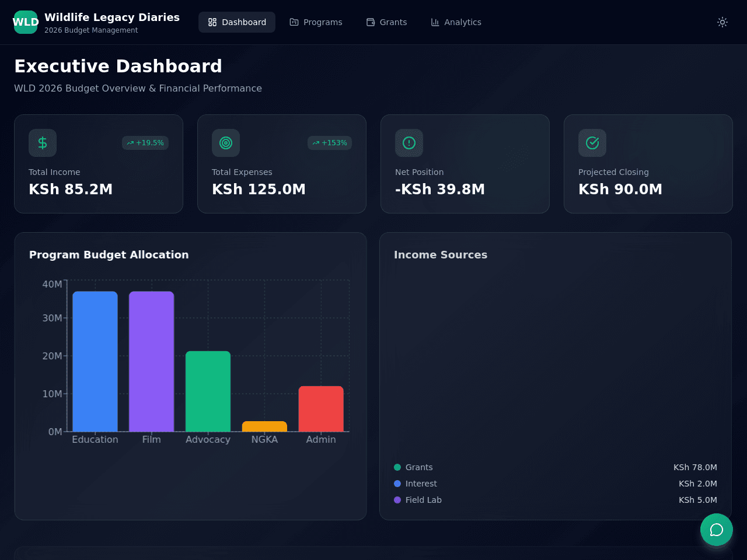Select the orange NGKA bar

(x=264, y=426)
